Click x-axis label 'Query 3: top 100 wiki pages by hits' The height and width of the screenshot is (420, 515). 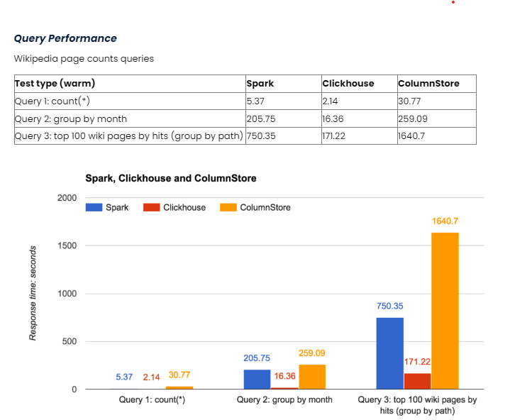[417, 405]
